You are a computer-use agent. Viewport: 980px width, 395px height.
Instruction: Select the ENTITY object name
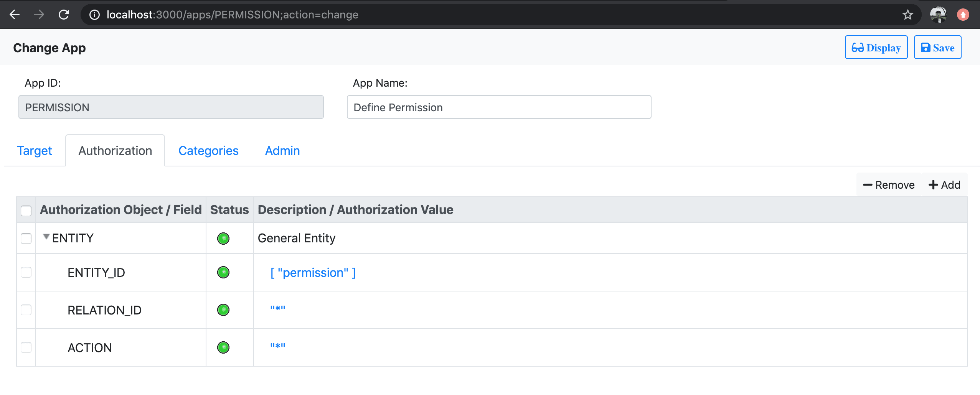[x=73, y=238]
